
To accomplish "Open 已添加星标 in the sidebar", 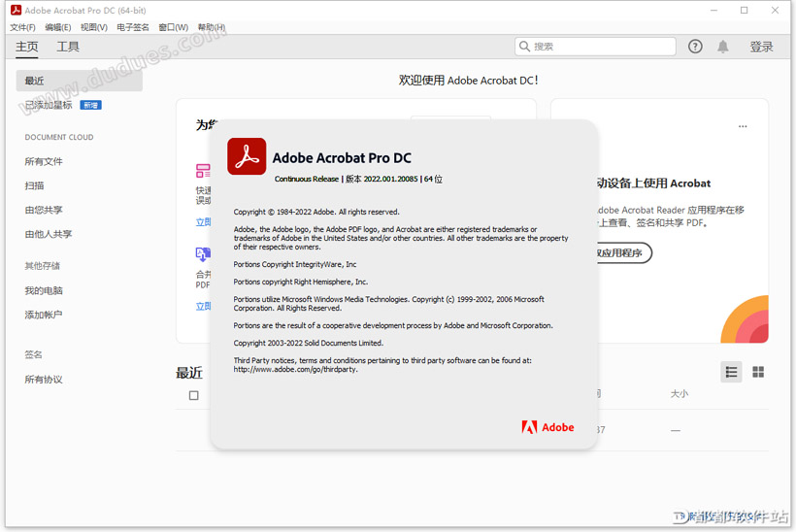I will point(49,105).
